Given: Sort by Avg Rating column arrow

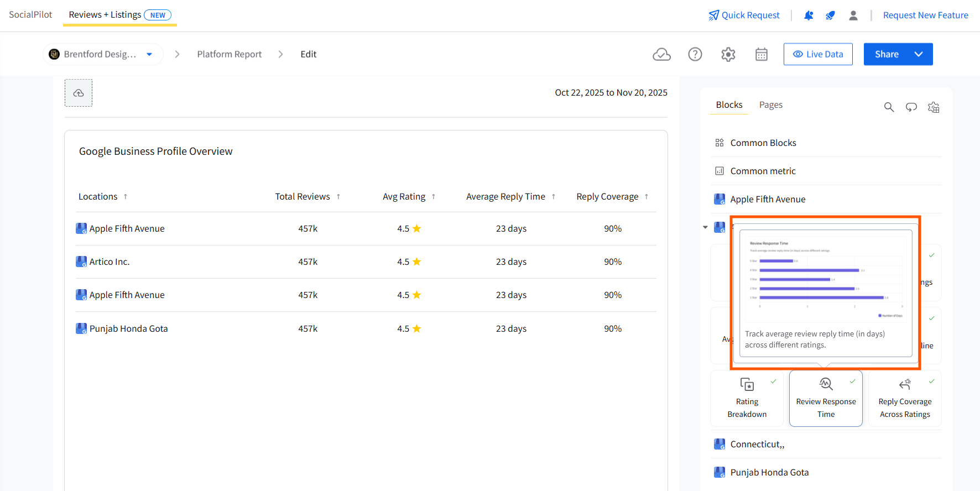Looking at the screenshot, I should pyautogui.click(x=434, y=197).
